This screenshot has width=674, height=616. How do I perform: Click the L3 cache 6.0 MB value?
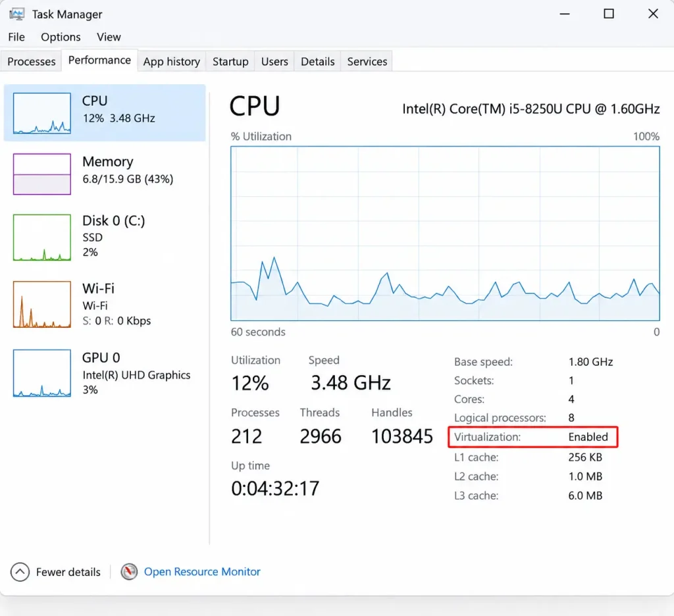point(585,496)
